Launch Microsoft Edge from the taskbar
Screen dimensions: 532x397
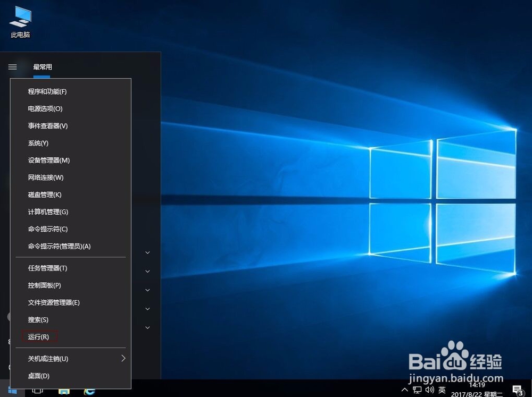89,392
